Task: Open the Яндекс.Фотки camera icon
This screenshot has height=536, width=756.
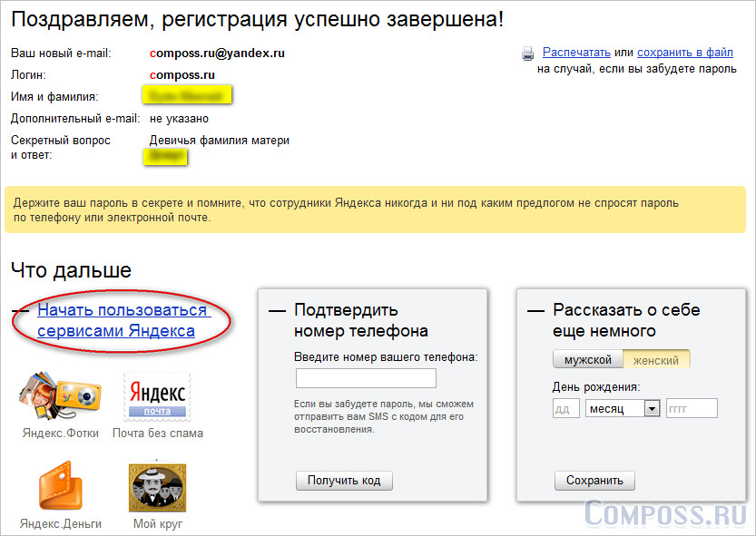Action: click(x=60, y=397)
